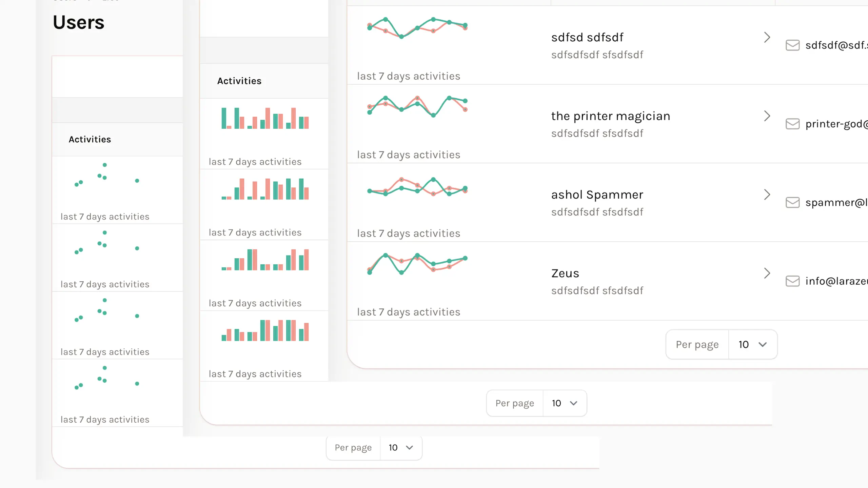Viewport: 868px width, 488px height.
Task: Click the ashol Spammer user label
Action: click(x=597, y=194)
